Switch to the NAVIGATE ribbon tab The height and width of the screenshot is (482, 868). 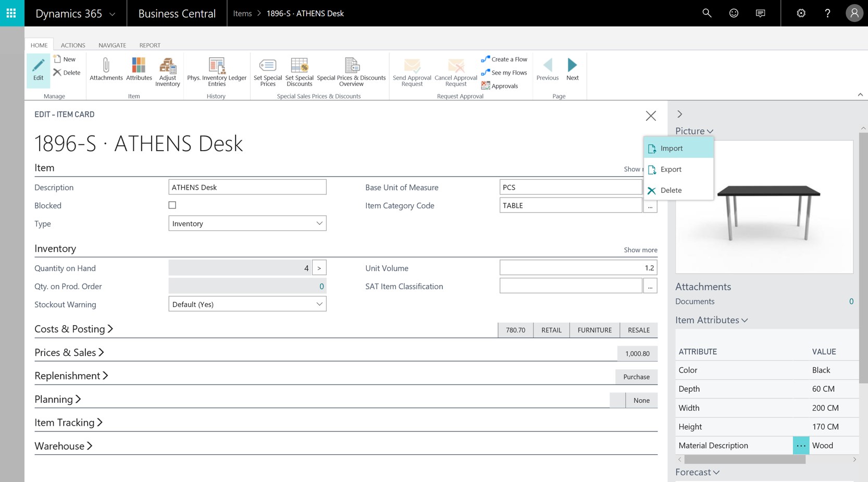pyautogui.click(x=113, y=45)
